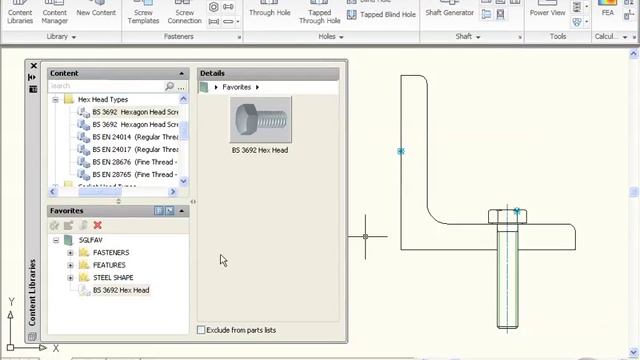Open Content Libraries from the ribbon
Viewport: 640px width, 360px height.
pyautogui.click(x=20, y=12)
